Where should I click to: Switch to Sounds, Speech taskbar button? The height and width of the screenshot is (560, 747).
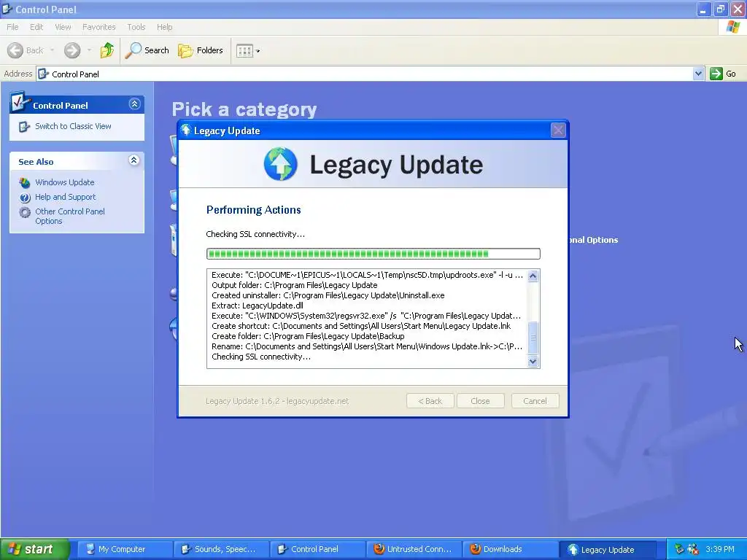(x=220, y=549)
